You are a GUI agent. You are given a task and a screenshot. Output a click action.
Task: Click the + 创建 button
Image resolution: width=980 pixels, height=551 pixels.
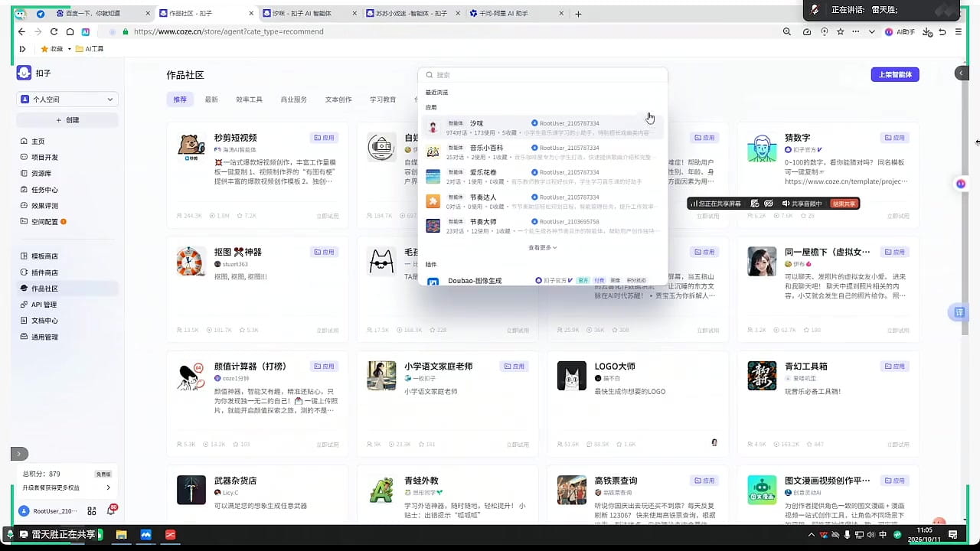(x=67, y=120)
